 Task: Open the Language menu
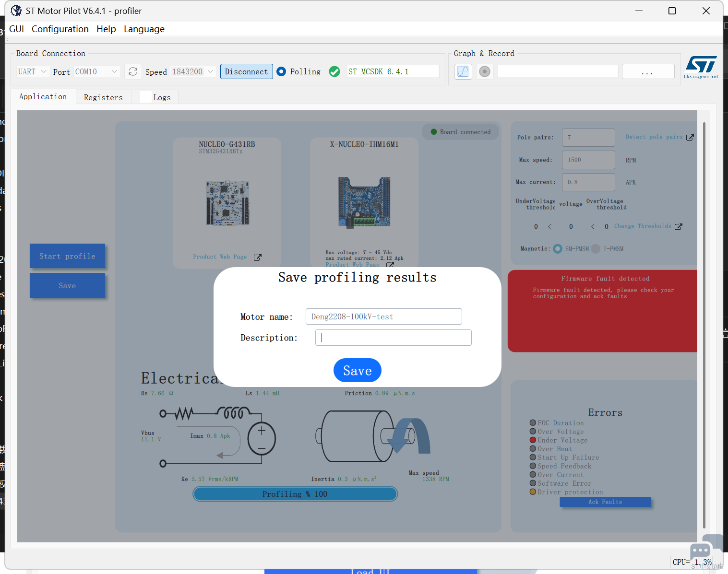point(144,29)
